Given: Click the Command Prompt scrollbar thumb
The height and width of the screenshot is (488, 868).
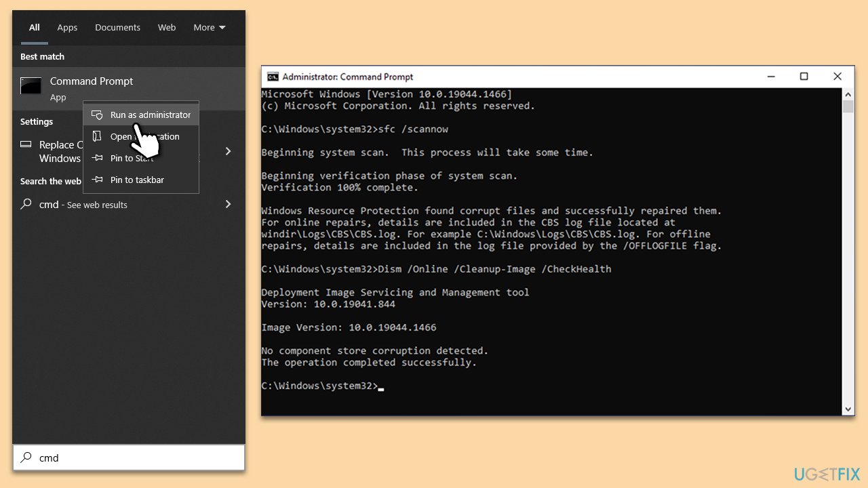Looking at the screenshot, I should click(848, 107).
